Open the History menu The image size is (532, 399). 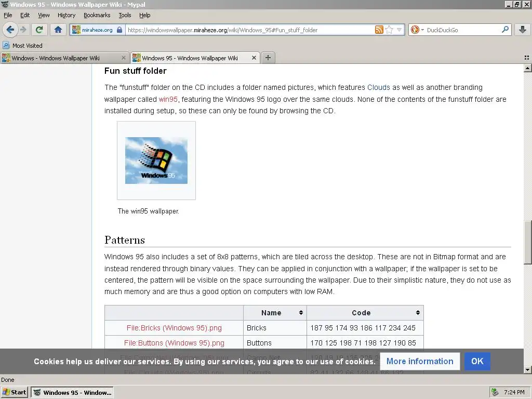[66, 15]
